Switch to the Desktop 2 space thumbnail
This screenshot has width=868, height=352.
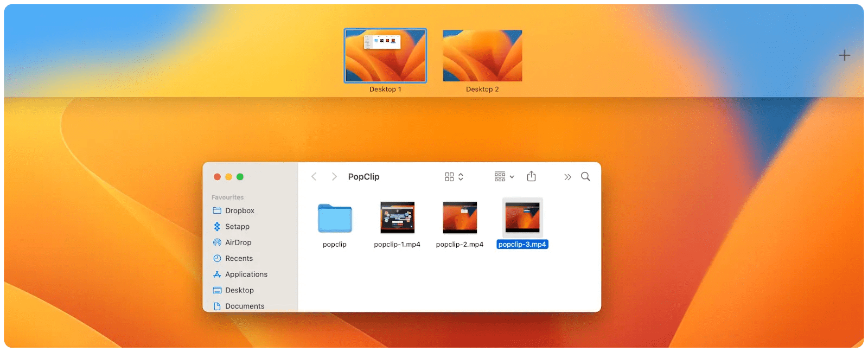tap(482, 56)
